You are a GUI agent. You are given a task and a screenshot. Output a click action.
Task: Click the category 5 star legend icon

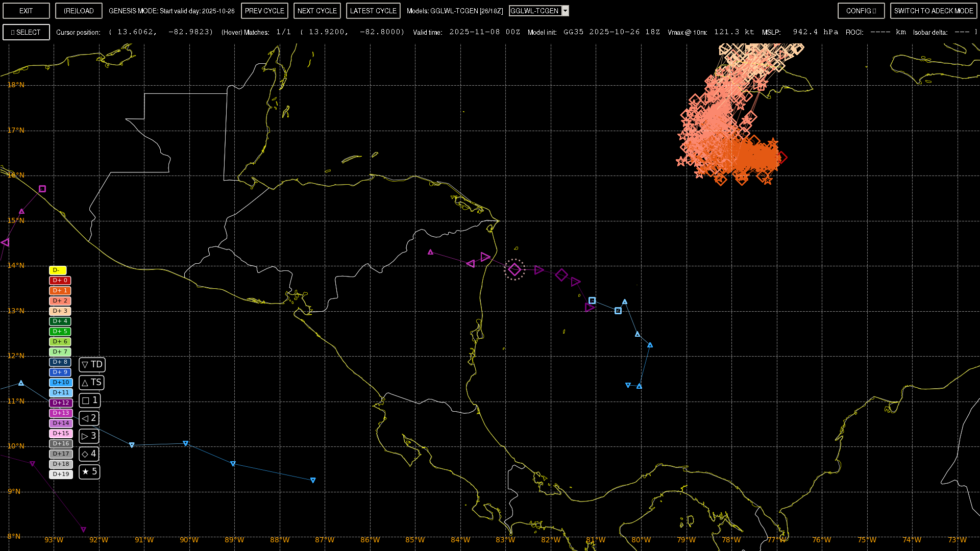[89, 472]
